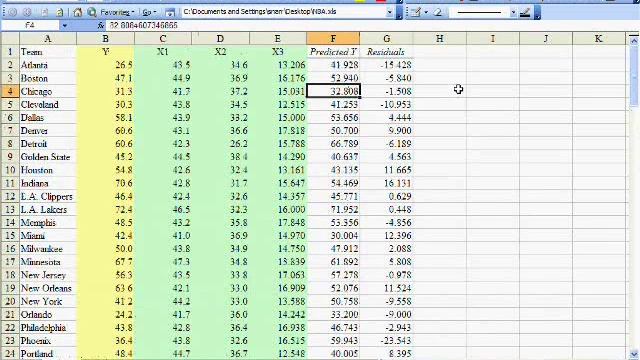This screenshot has width=640, height=360.
Task: Open the Favorites menu
Action: pos(117,12)
